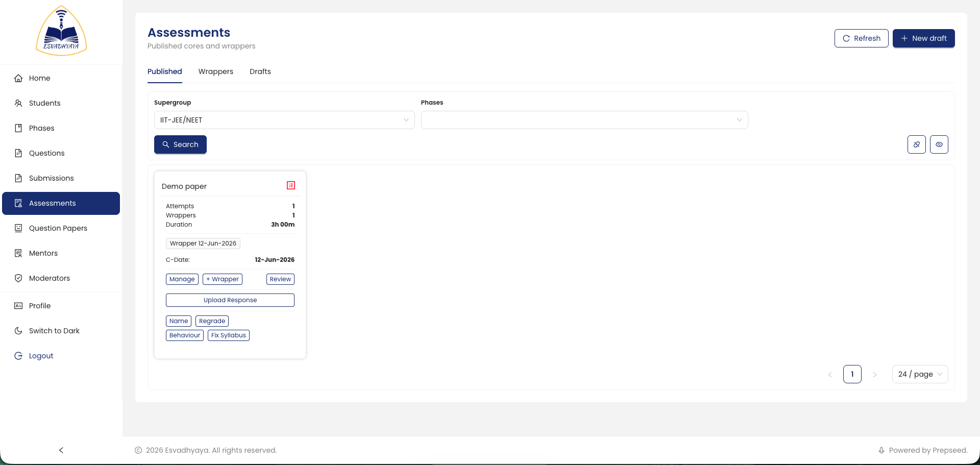Click Manage on Demo paper
This screenshot has height=465, width=980.
182,279
